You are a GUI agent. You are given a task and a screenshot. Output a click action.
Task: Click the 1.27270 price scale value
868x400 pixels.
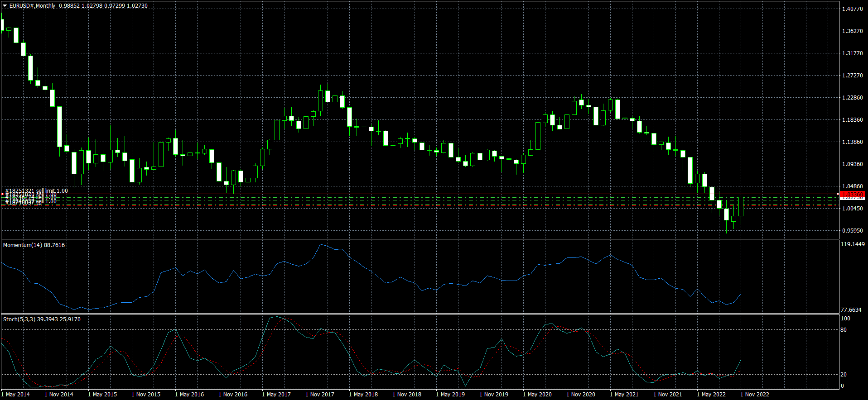[x=852, y=76]
